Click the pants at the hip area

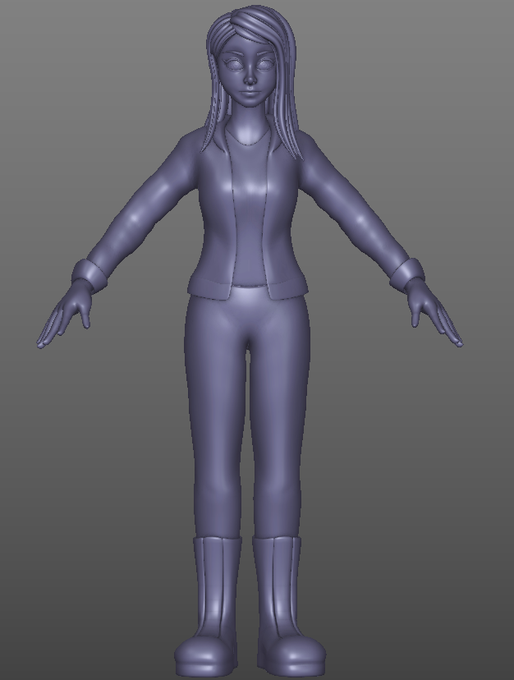(x=248, y=317)
